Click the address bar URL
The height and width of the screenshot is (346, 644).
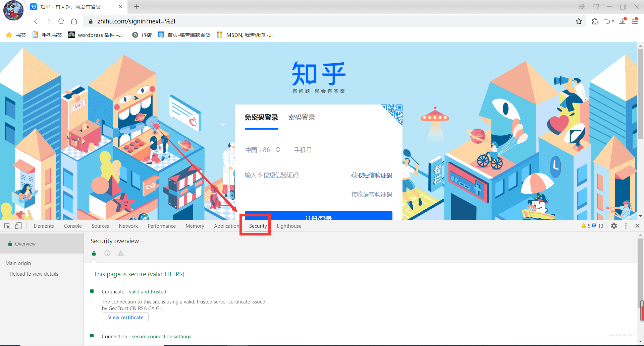tap(137, 21)
